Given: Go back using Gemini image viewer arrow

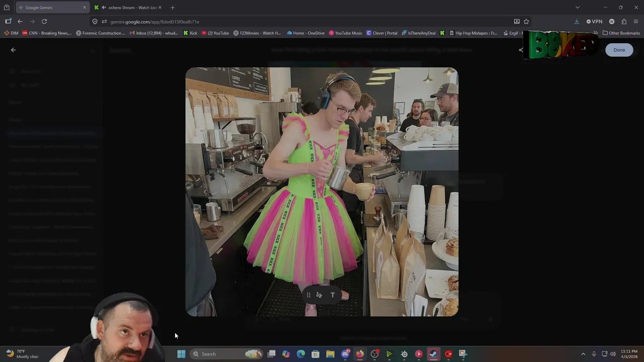Looking at the screenshot, I should pyautogui.click(x=14, y=50).
